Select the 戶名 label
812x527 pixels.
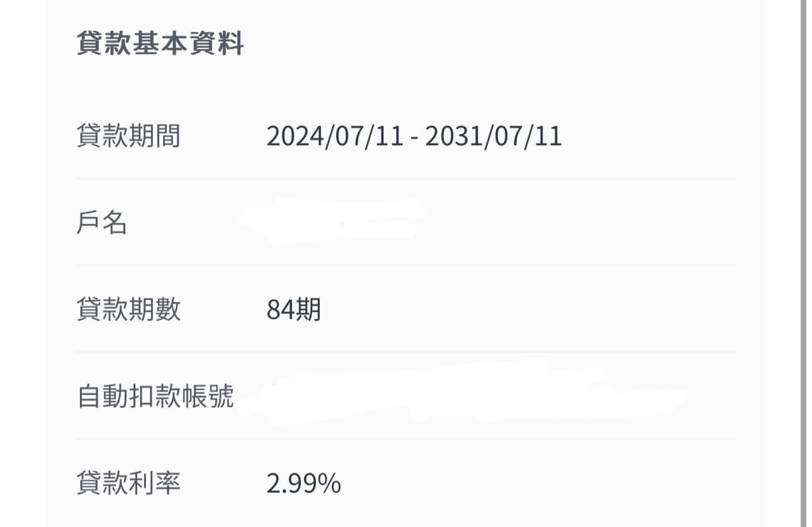(102, 223)
